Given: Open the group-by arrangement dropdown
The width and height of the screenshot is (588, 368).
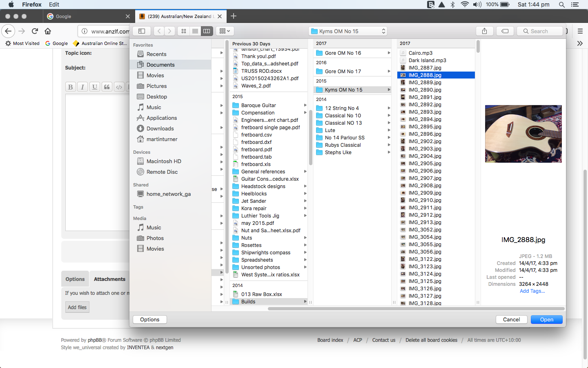Looking at the screenshot, I should 225,31.
